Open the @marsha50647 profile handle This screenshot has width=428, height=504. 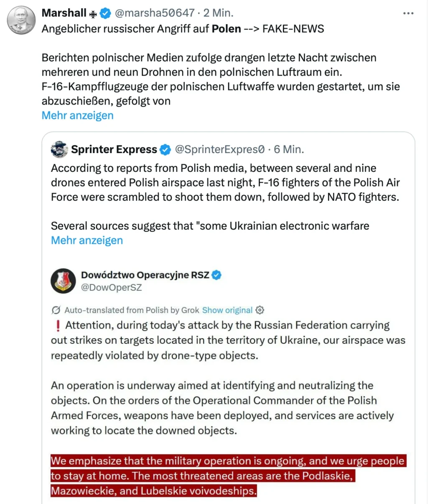coord(155,13)
